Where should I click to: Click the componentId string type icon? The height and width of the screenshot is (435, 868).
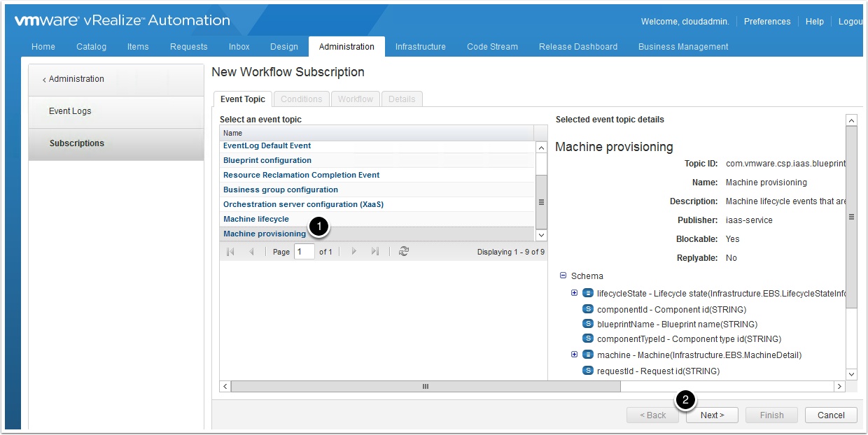pos(588,309)
